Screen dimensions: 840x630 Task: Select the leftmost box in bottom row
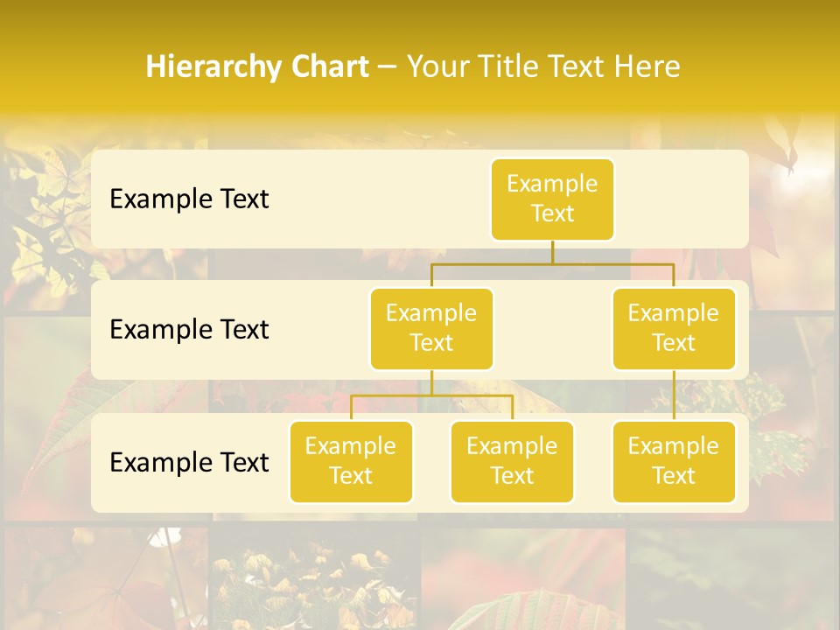[351, 461]
